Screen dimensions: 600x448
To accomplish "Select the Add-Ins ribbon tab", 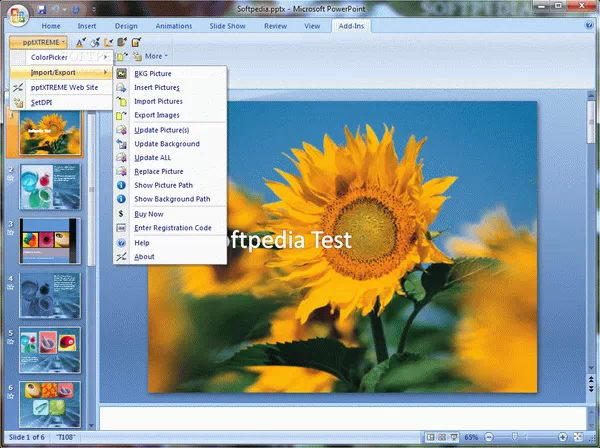I will 351,26.
